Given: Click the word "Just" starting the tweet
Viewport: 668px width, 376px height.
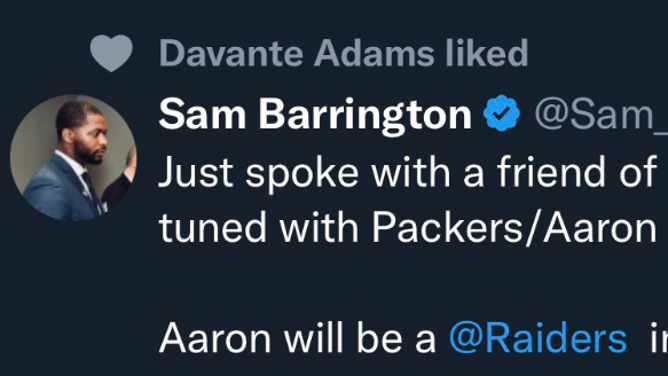Looking at the screenshot, I should tap(196, 172).
